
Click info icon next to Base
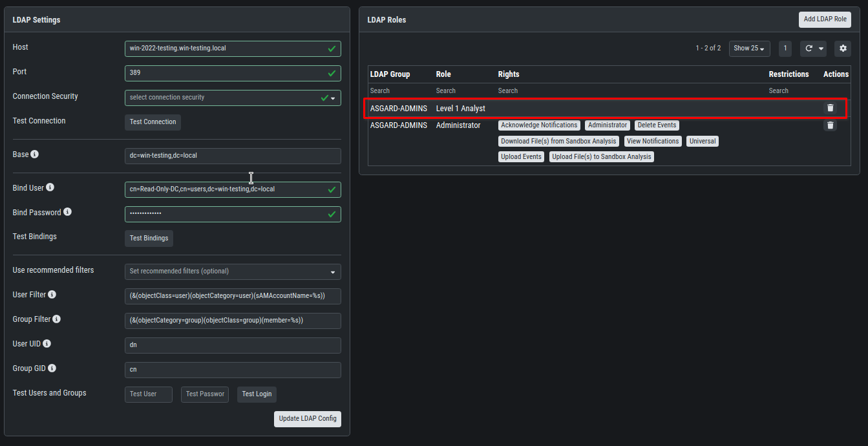point(35,154)
